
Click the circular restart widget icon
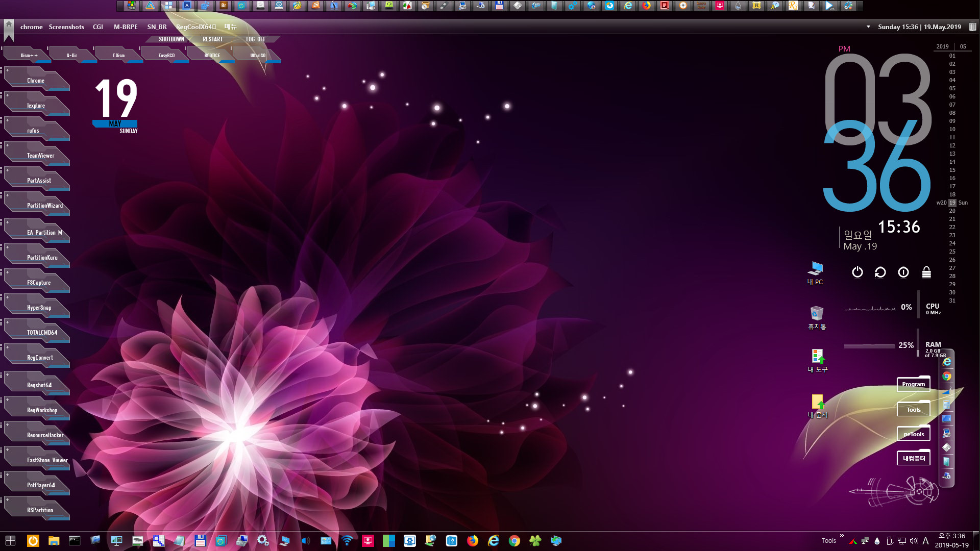[x=880, y=272]
